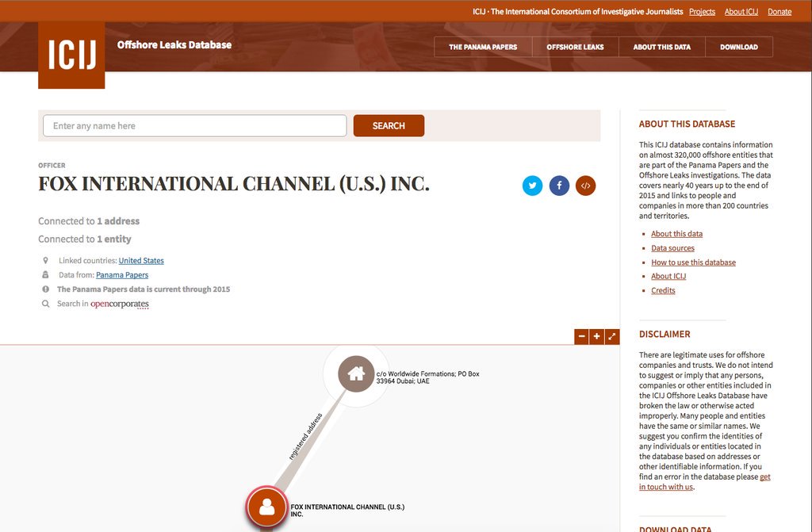Open sidebar 'About this data' link

[677, 234]
